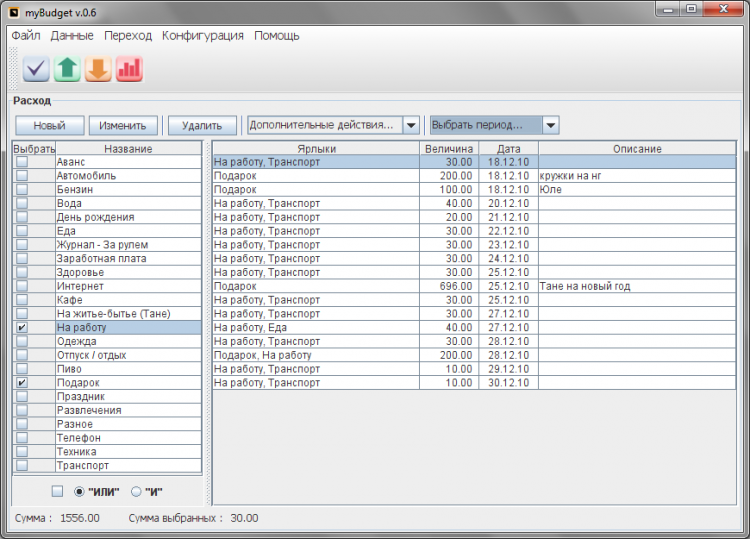Check the Кафе checkbox
This screenshot has width=750, height=539.
(22, 300)
